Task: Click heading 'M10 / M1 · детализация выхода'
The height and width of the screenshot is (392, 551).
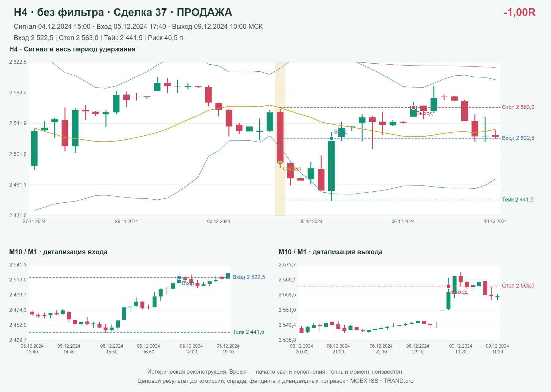Action: click(x=331, y=252)
